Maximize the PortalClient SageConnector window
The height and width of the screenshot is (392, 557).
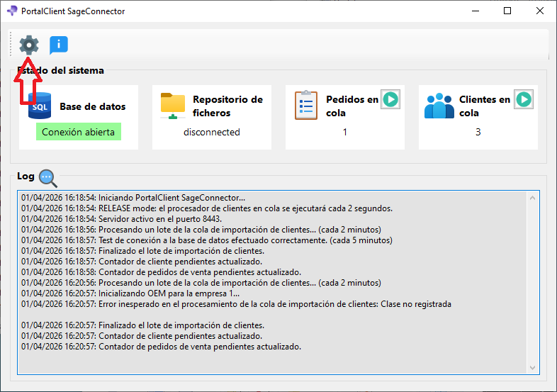pyautogui.click(x=507, y=11)
